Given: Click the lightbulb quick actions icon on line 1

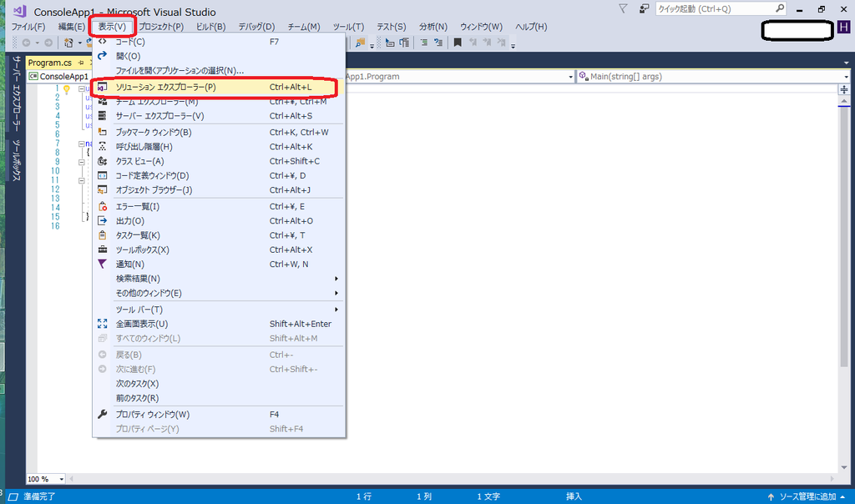Looking at the screenshot, I should pyautogui.click(x=67, y=88).
